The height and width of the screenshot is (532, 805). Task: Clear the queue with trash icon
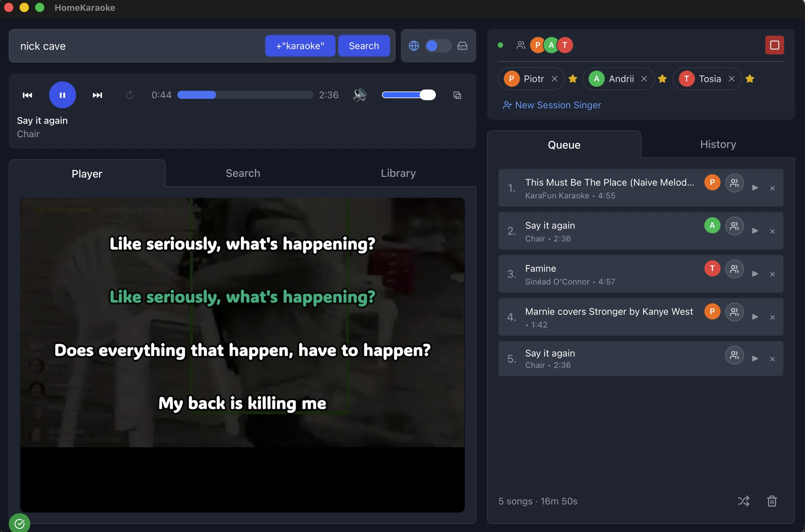tap(772, 501)
